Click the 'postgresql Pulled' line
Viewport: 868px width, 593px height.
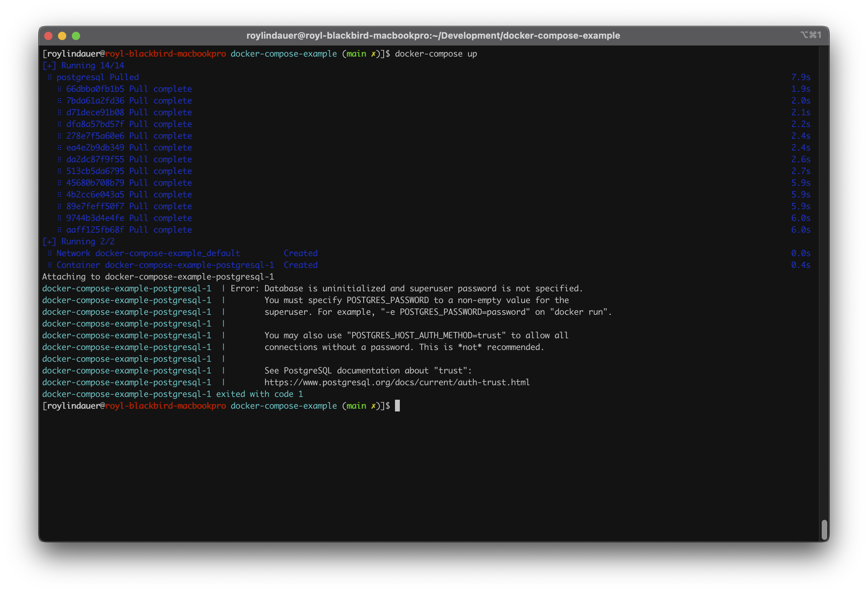coord(97,77)
